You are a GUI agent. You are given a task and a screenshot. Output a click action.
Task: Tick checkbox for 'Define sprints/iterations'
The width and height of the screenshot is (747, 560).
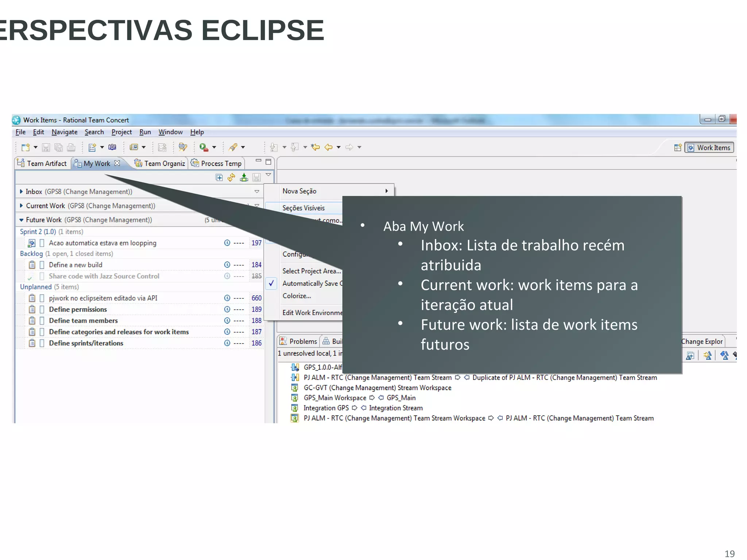point(42,343)
